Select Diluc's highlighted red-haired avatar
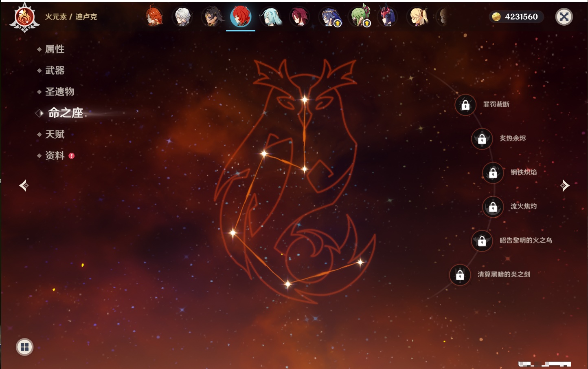This screenshot has width=588, height=369. point(241,17)
